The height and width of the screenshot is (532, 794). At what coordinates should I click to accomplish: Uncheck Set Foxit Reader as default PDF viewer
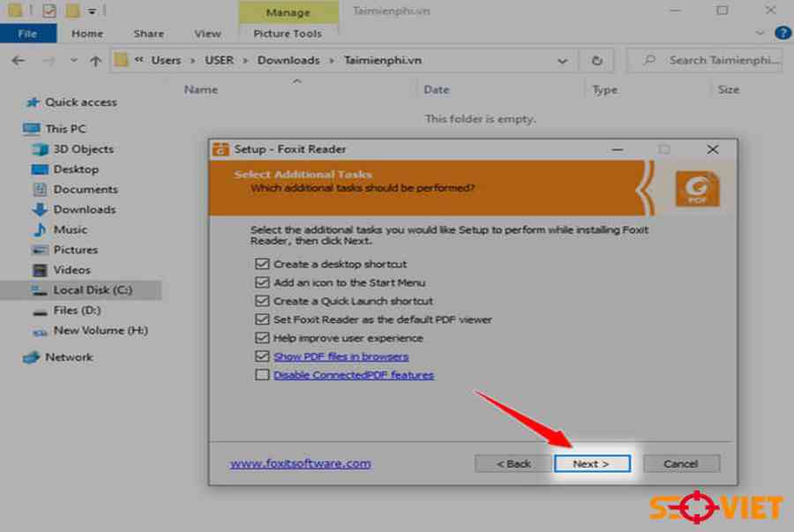click(x=262, y=319)
